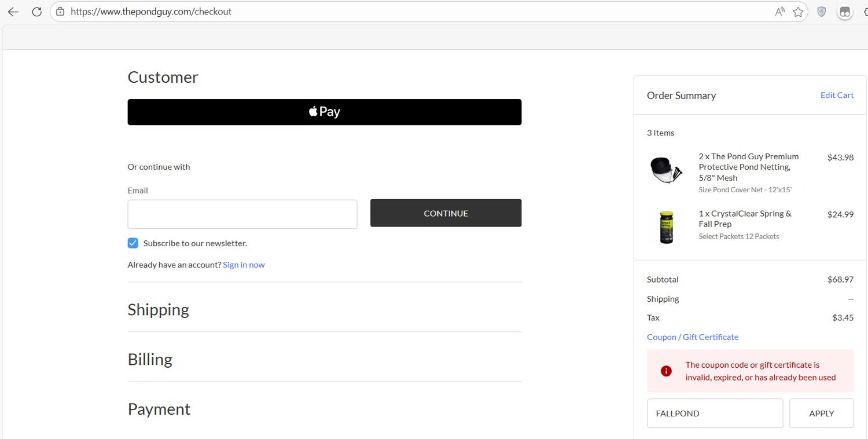Favorite this page with the star icon
This screenshot has width=868, height=439.
798,12
